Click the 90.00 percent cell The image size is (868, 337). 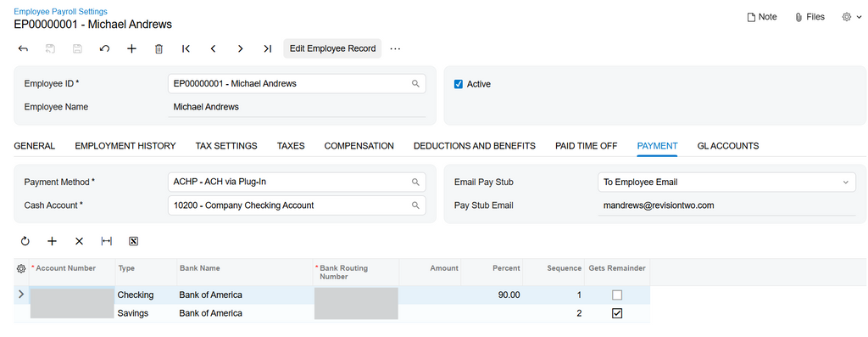point(492,295)
